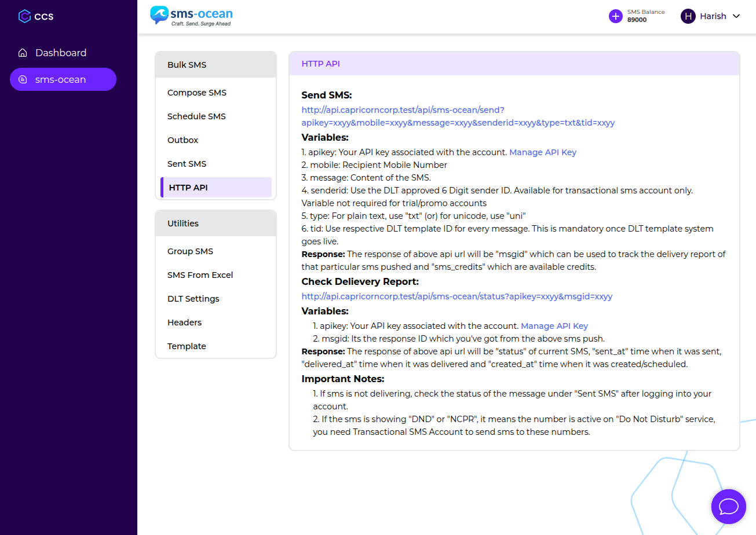Click the sms-ocean brand logo
The image size is (756, 535).
click(191, 16)
